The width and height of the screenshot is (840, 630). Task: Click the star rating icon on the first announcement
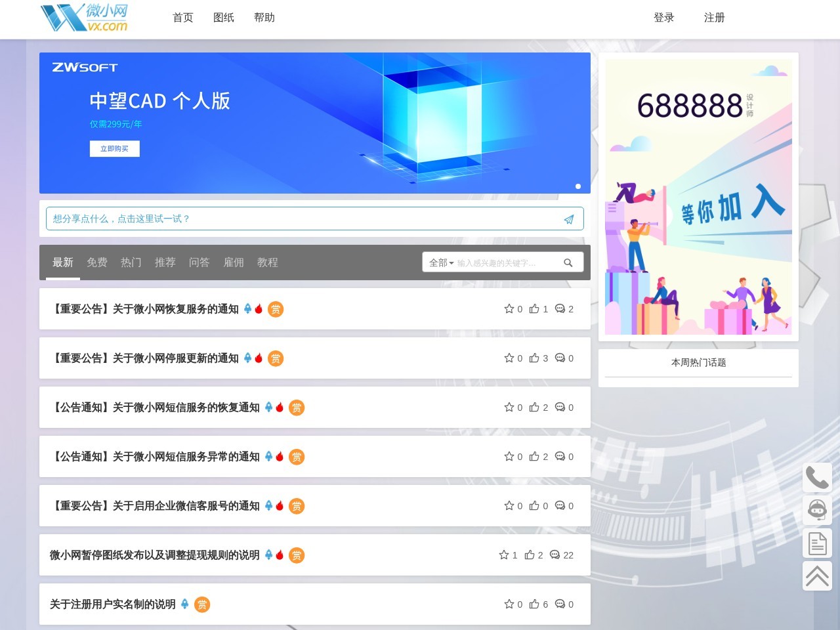point(509,308)
